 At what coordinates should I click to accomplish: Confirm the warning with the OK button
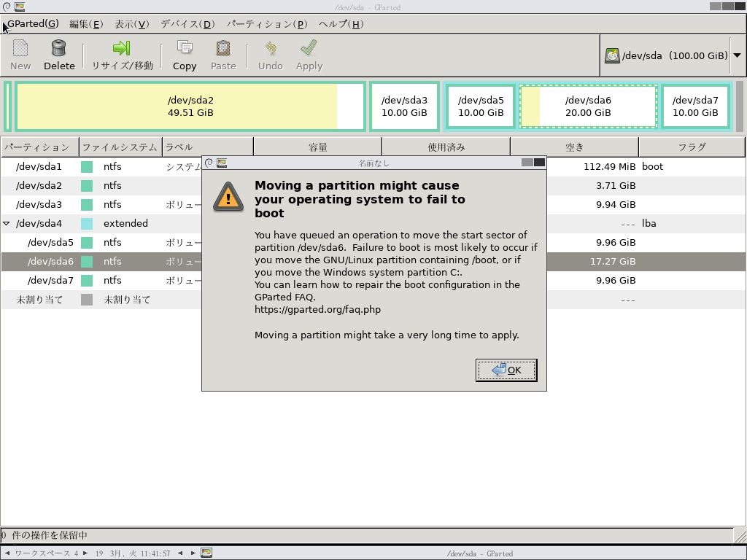[506, 370]
